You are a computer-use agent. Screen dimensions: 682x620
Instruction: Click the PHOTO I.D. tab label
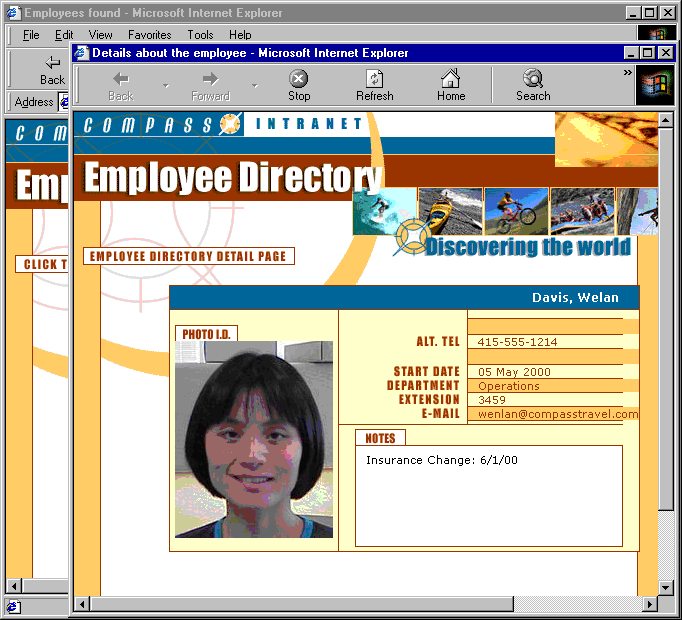(x=206, y=334)
